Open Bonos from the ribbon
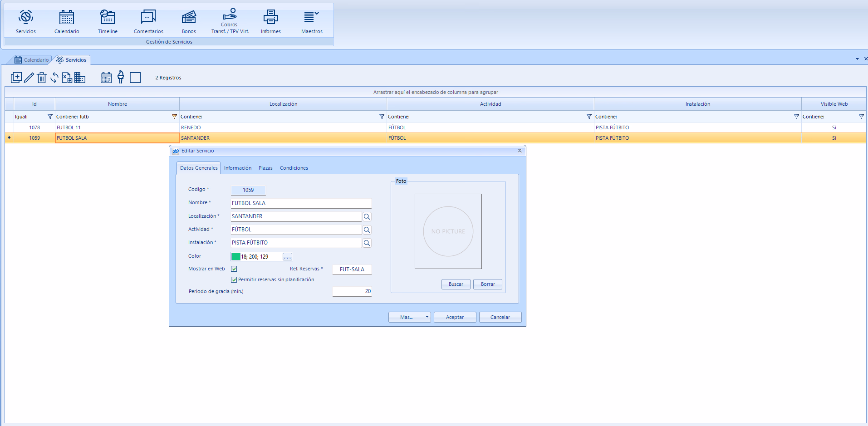 pos(189,22)
